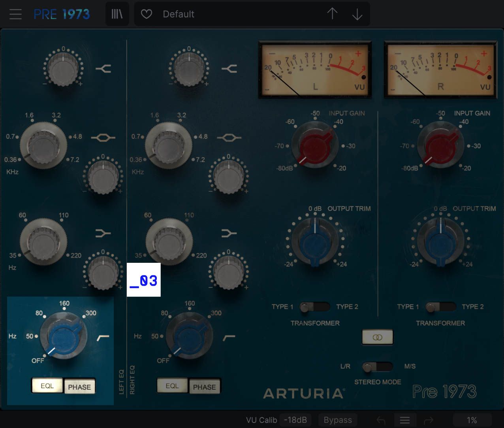Viewport: 504px width, 428px height.
Task: Click the undo arrow in bottom bar
Action: pyautogui.click(x=381, y=420)
